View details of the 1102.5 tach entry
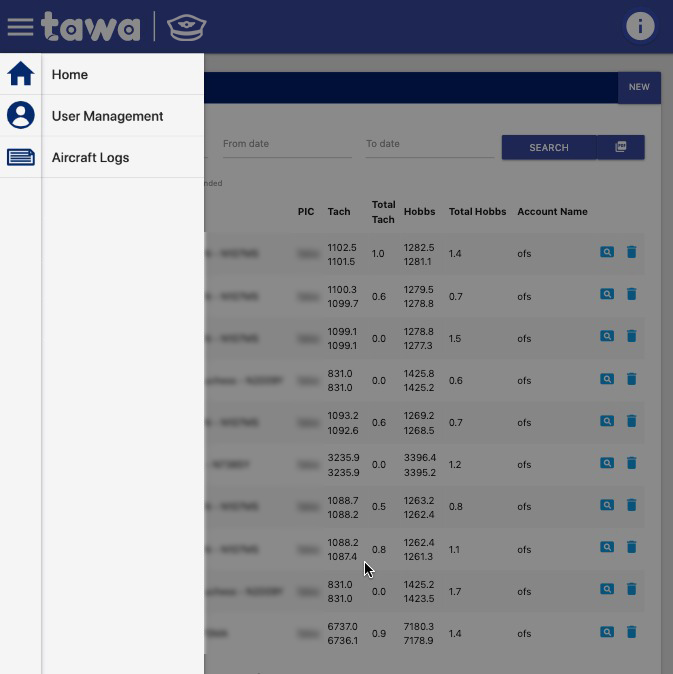 coord(607,253)
